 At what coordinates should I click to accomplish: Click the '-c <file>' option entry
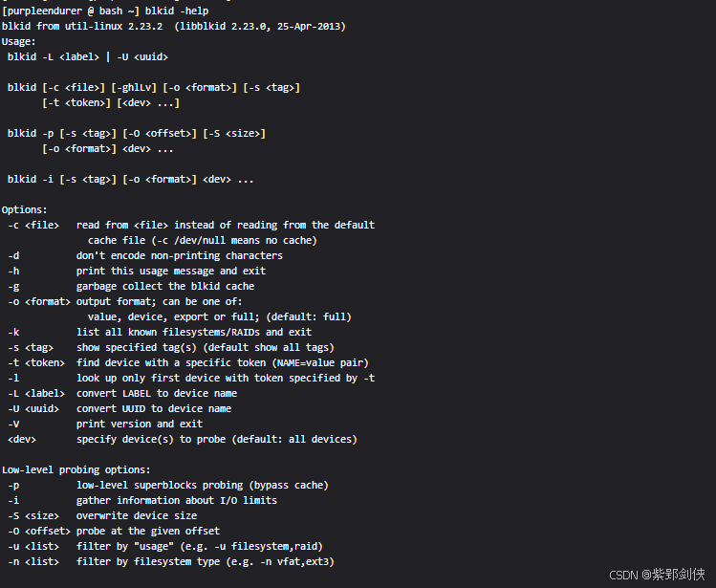(x=33, y=225)
